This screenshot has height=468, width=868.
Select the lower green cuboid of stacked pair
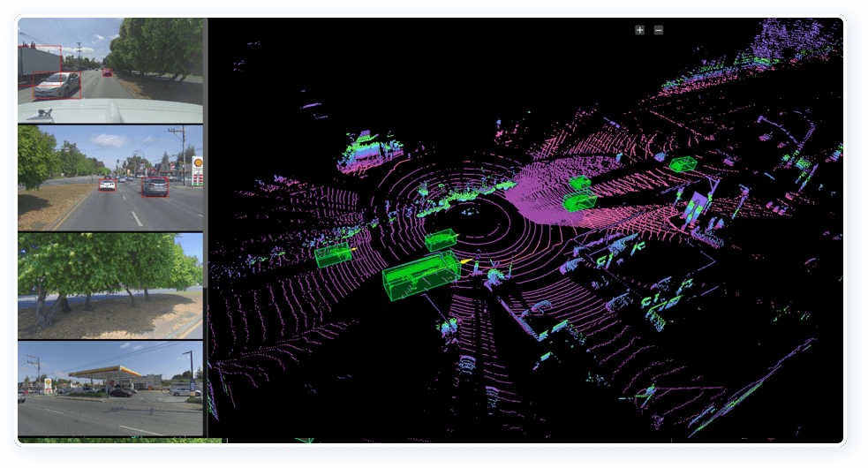pyautogui.click(x=579, y=202)
